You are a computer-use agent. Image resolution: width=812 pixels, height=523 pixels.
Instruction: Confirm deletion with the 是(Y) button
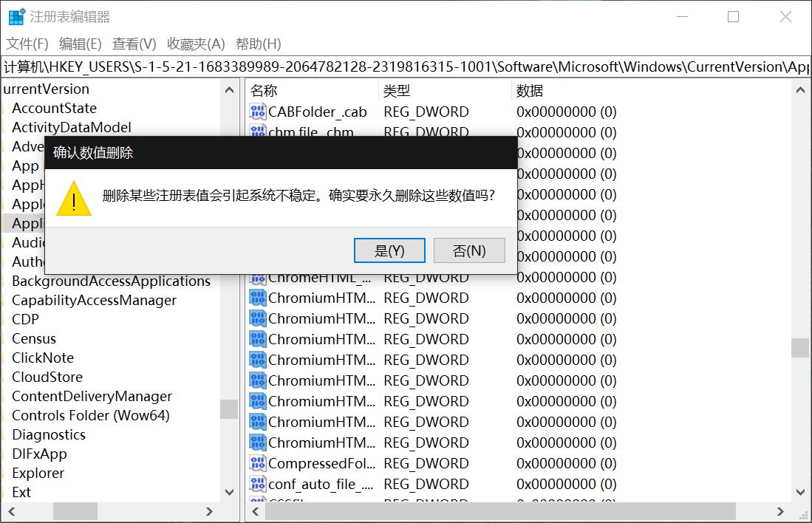tap(389, 250)
